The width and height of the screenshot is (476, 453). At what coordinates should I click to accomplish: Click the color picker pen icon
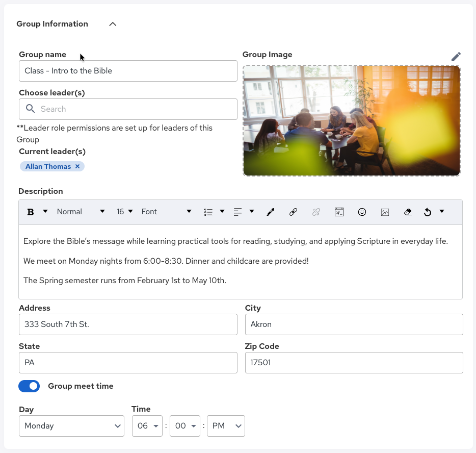point(270,212)
